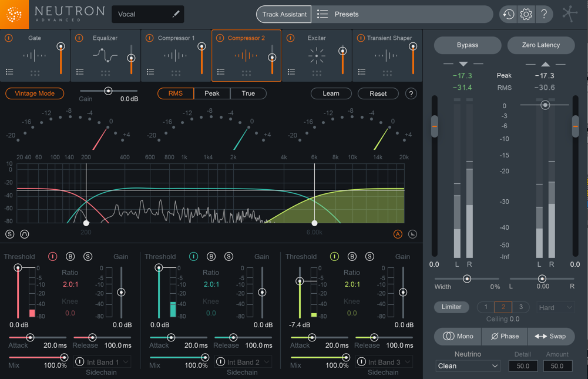Click input meter down triangle
Image resolution: width=588 pixels, height=379 pixels.
(463, 64)
